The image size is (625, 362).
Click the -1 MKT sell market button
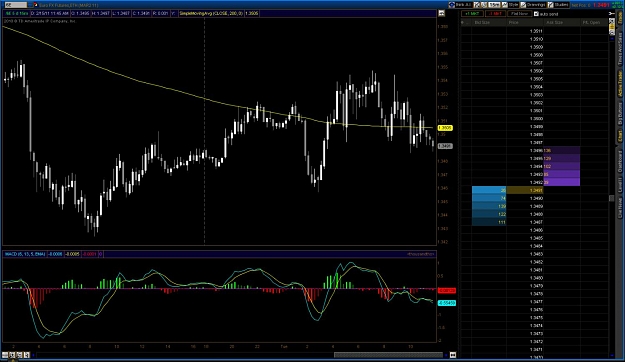(495, 14)
